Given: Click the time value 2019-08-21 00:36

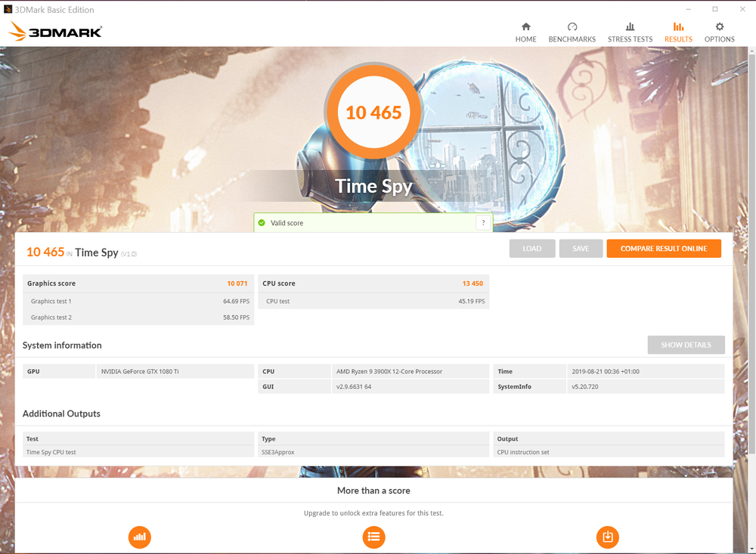Looking at the screenshot, I should [x=606, y=371].
